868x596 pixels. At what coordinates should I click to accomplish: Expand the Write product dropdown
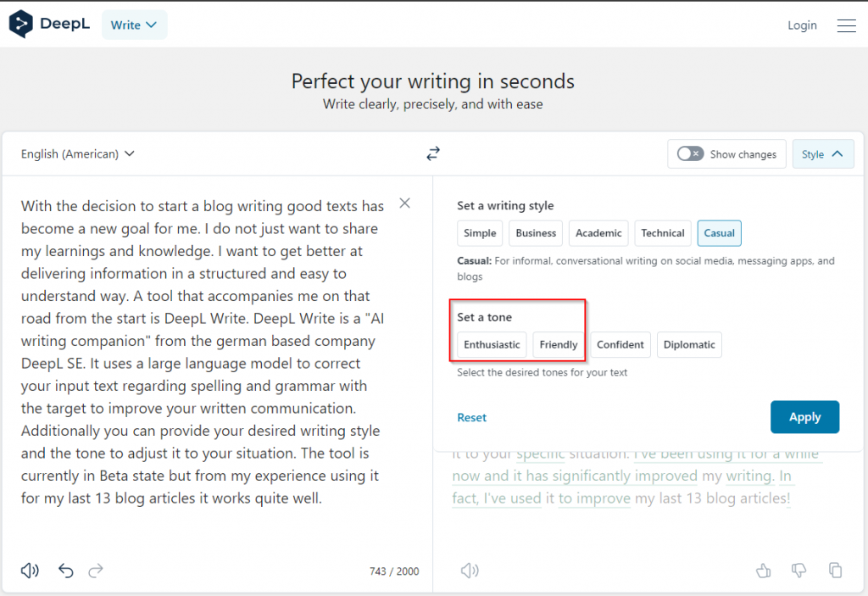pos(134,25)
